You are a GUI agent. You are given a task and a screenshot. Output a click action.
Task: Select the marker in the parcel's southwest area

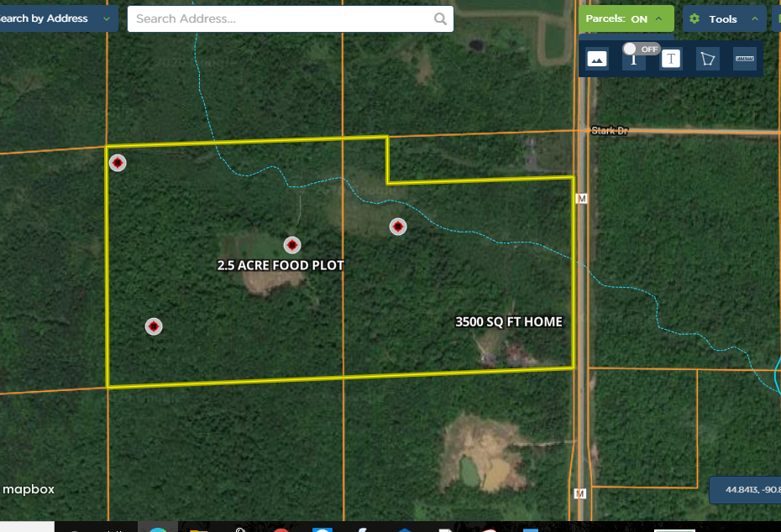153,326
